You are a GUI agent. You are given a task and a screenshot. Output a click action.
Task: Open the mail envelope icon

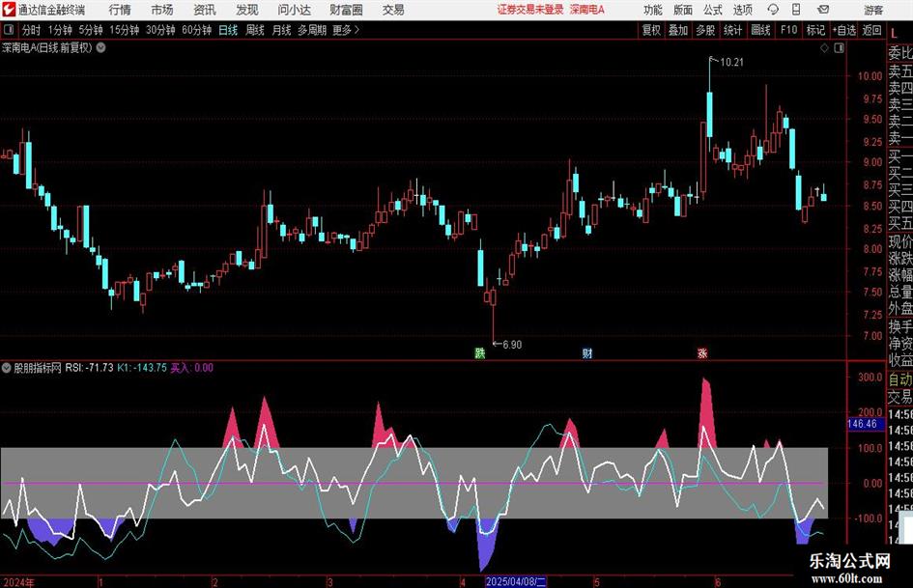823,10
